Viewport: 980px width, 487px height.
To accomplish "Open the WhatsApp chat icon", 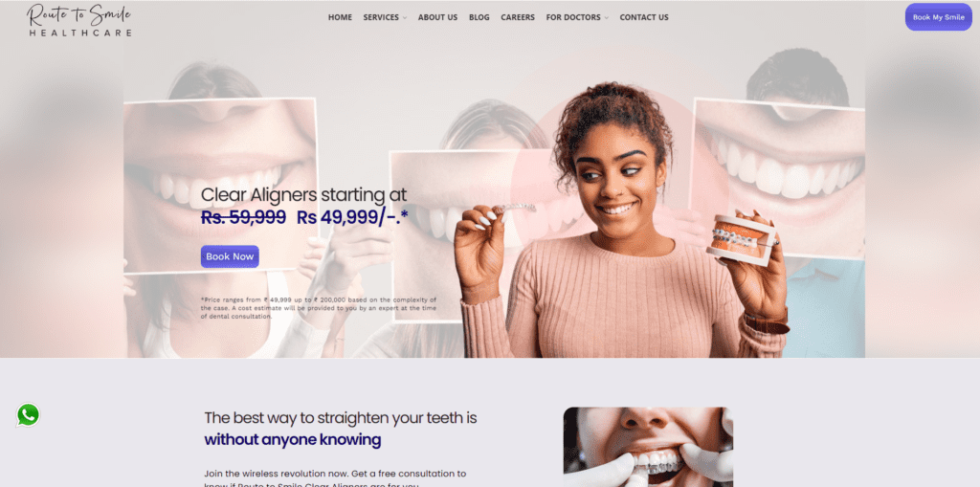I will click(x=28, y=415).
